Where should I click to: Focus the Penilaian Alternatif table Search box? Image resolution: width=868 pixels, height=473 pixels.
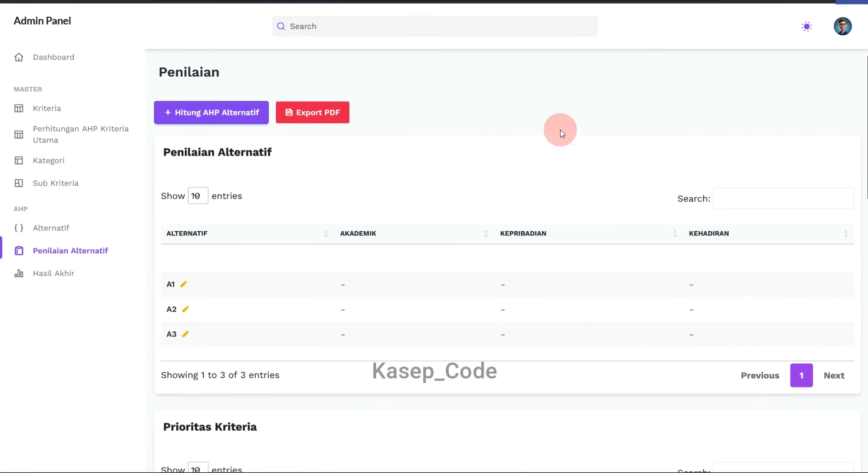coord(783,198)
